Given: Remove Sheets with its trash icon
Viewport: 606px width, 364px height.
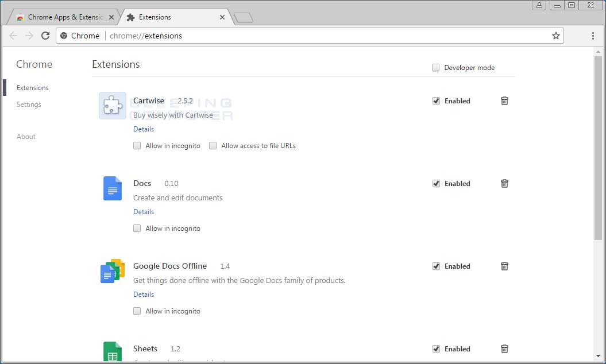Looking at the screenshot, I should [504, 349].
